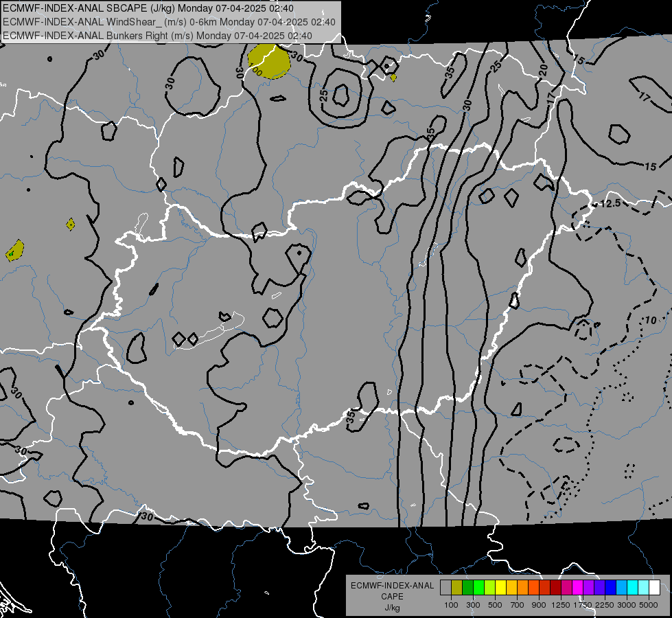Screen dimensions: 672x618
Task: Click the '100' label on the olive CAPE patch
Action: coord(255,69)
